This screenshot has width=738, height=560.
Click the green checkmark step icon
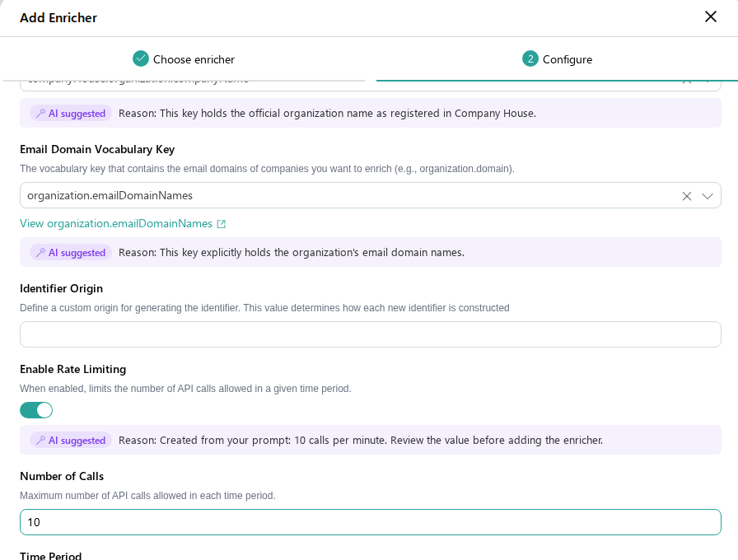click(141, 58)
